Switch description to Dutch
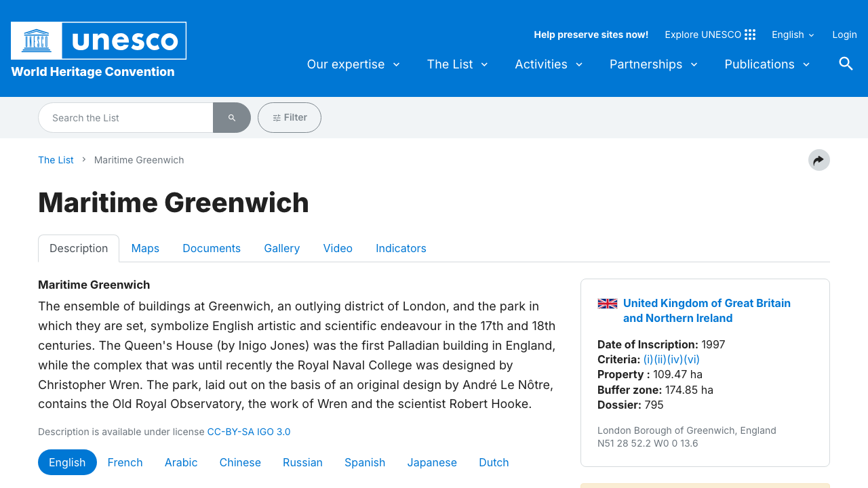The width and height of the screenshot is (868, 488). 494,462
